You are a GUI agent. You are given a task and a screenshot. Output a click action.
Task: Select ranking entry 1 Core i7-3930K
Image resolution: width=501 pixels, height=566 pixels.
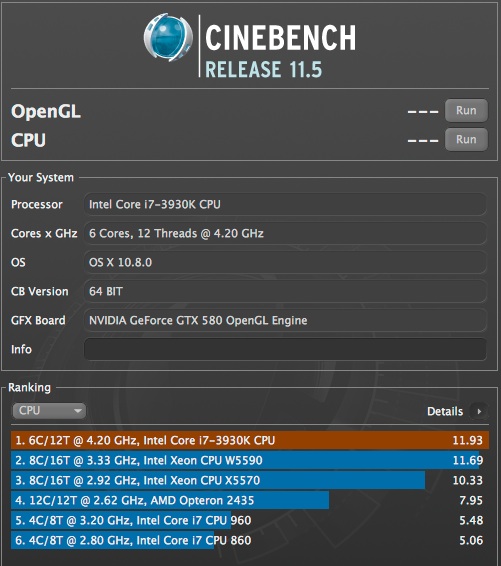click(250, 440)
